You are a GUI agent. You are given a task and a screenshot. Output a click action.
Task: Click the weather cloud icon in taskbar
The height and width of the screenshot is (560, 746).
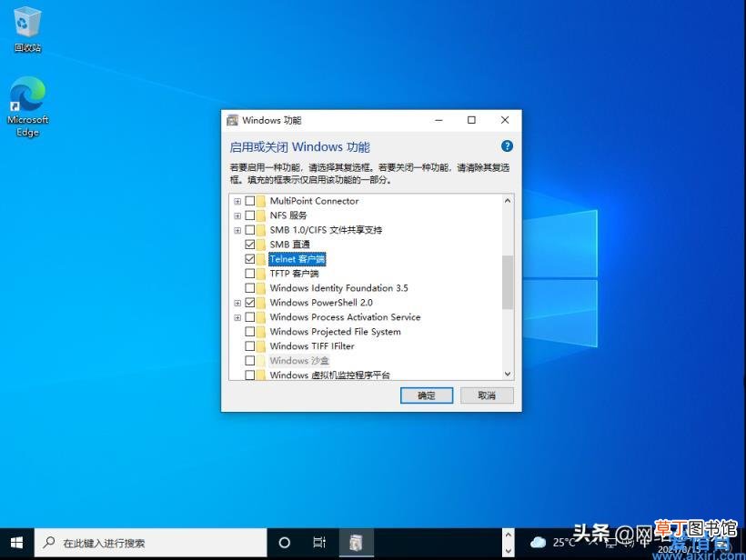[x=538, y=542]
